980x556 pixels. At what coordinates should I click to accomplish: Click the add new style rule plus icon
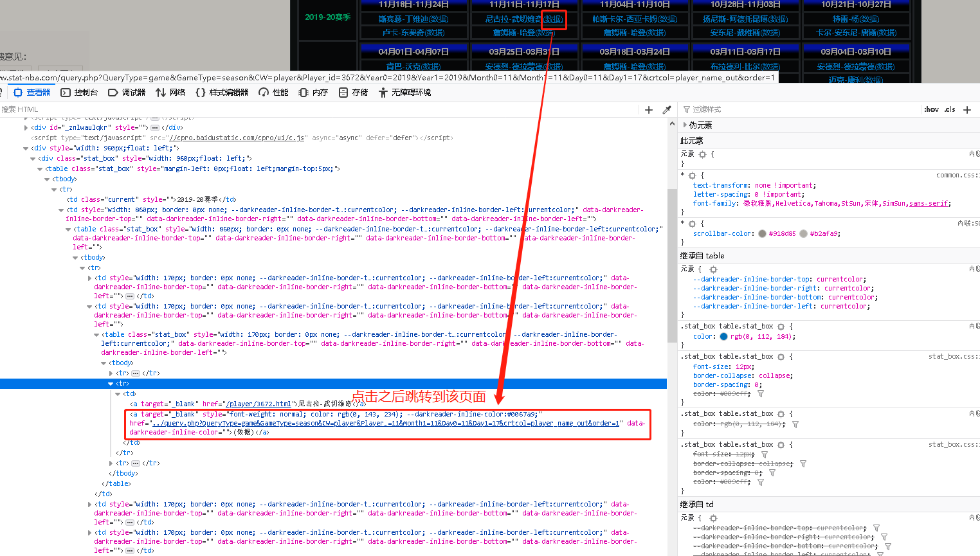(x=967, y=110)
